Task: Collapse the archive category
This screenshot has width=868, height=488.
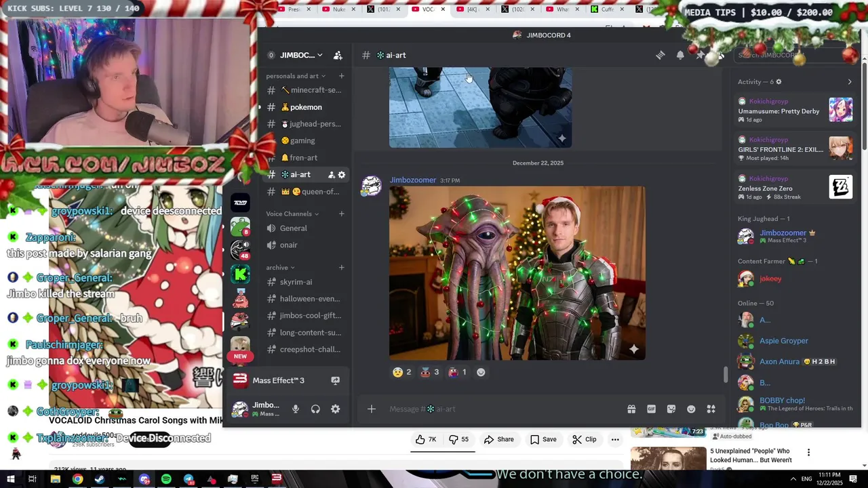Action: point(280,267)
